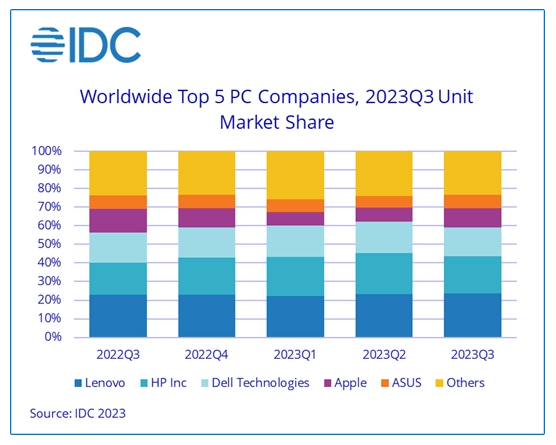Click the Source: IDC 2023 footnote
The height and width of the screenshot is (445, 556).
(78, 413)
